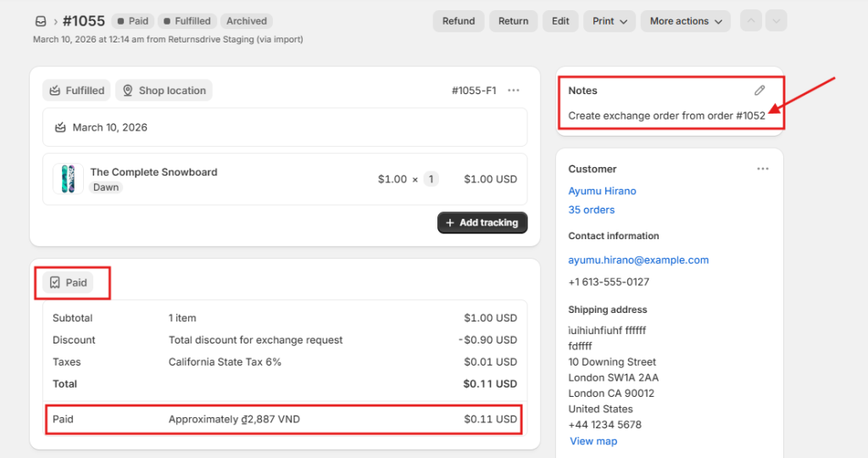This screenshot has width=868, height=458.
Task: Click the Refund button
Action: (x=459, y=21)
